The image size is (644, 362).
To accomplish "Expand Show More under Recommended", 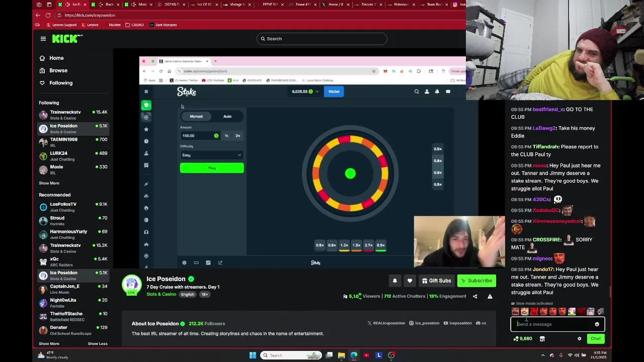I will (49, 344).
